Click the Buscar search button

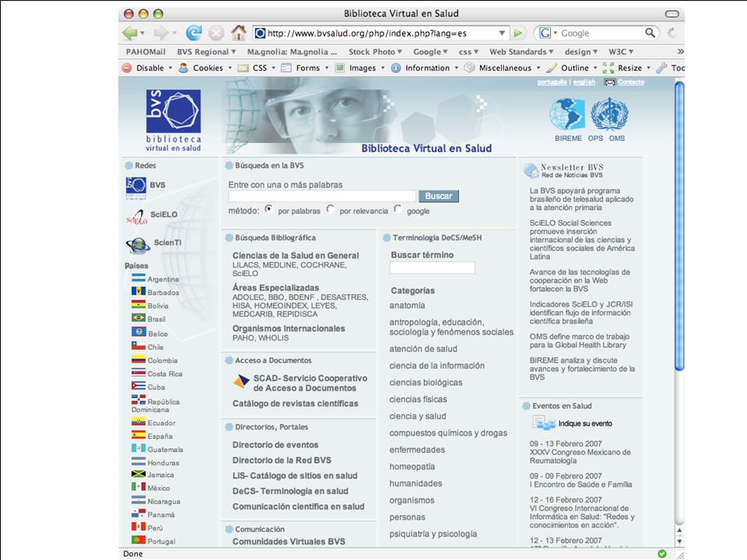click(x=438, y=196)
